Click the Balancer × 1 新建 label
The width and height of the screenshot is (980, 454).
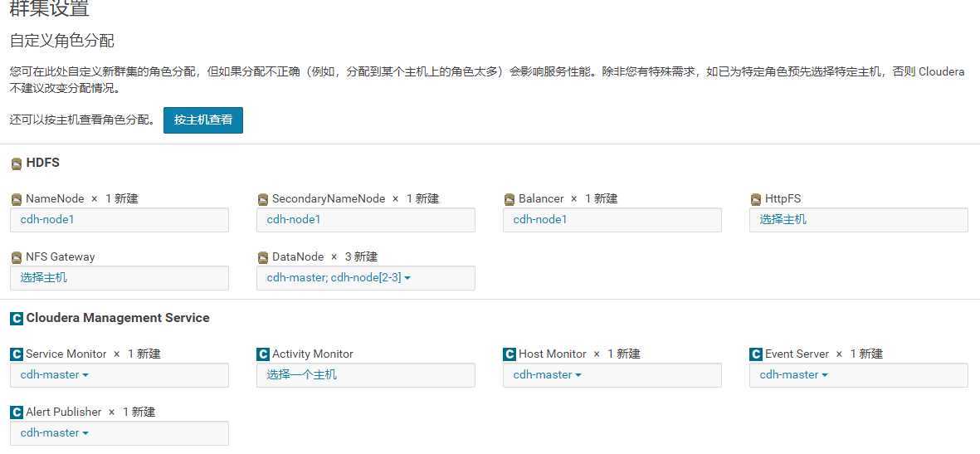tap(568, 199)
